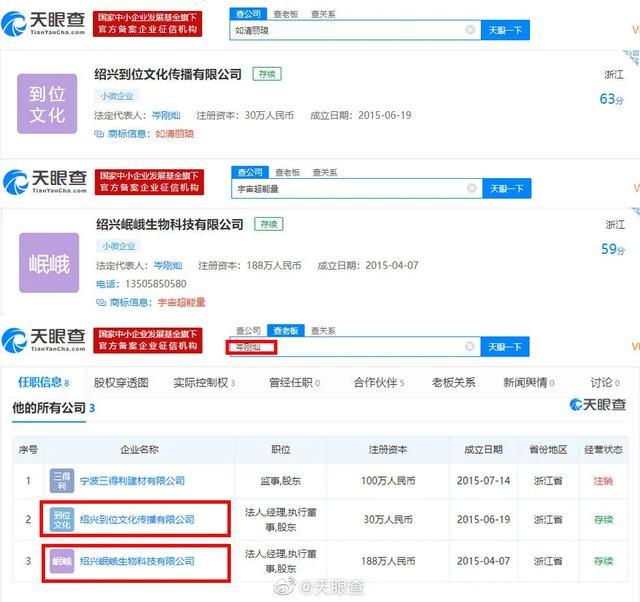The height and width of the screenshot is (602, 640).
Task: Click the phone number 13505850580
Action: click(x=156, y=284)
